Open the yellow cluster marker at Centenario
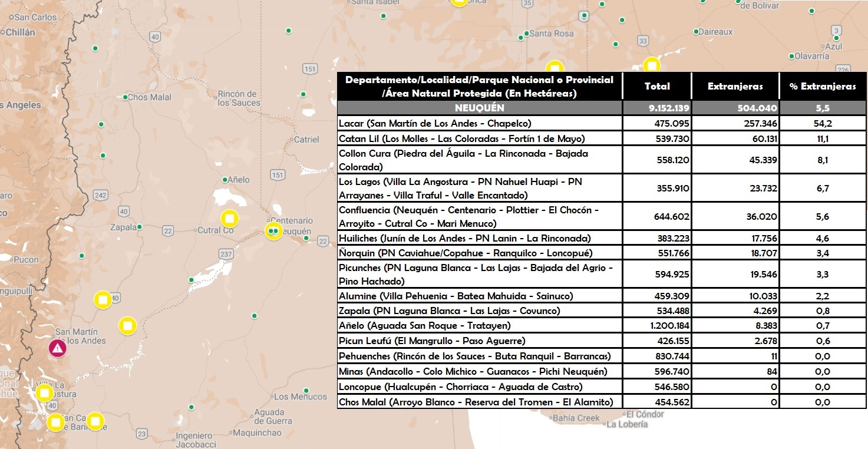 (273, 231)
